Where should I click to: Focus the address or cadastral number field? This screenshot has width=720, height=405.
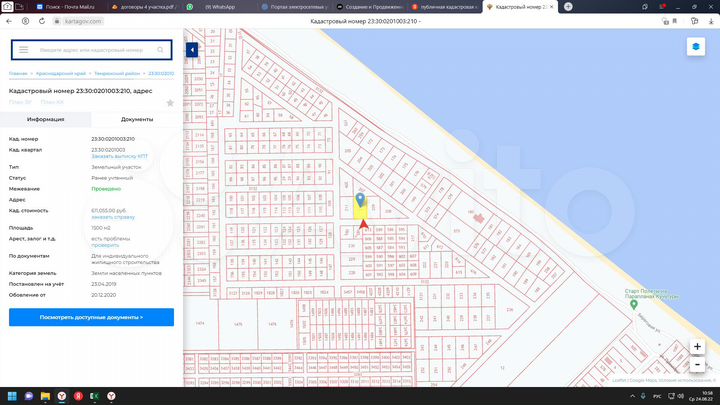(90, 49)
